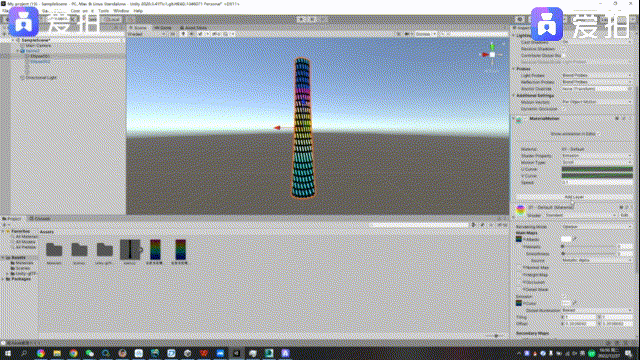640x360 pixels.
Task: Open the Window menu
Action: pyautogui.click(x=121, y=11)
